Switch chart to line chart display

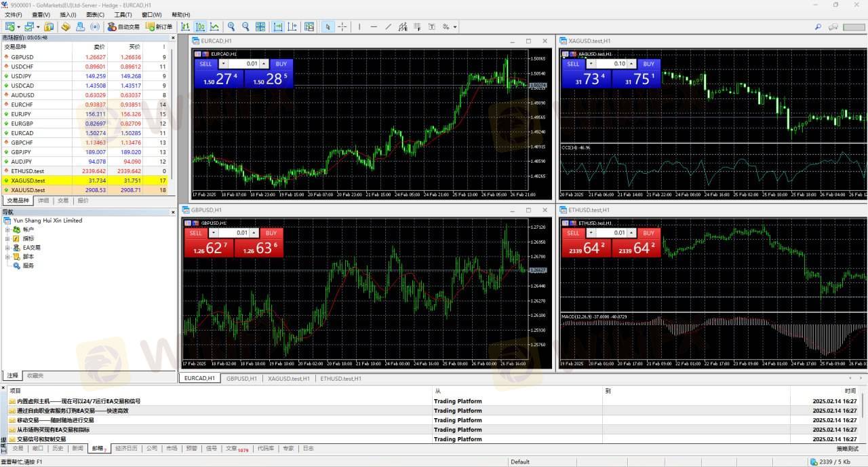(x=214, y=27)
